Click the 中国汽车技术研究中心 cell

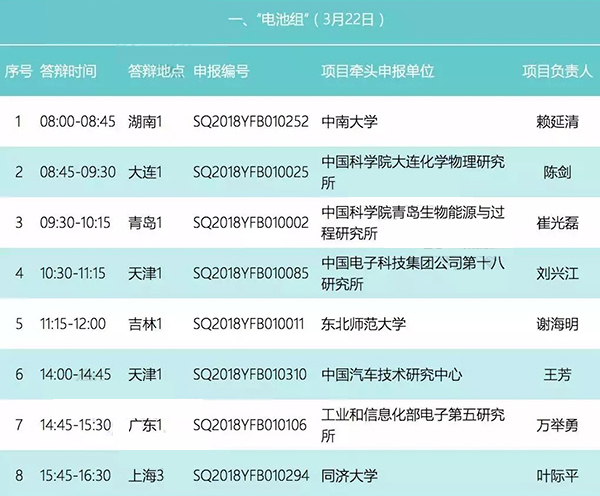click(391, 374)
